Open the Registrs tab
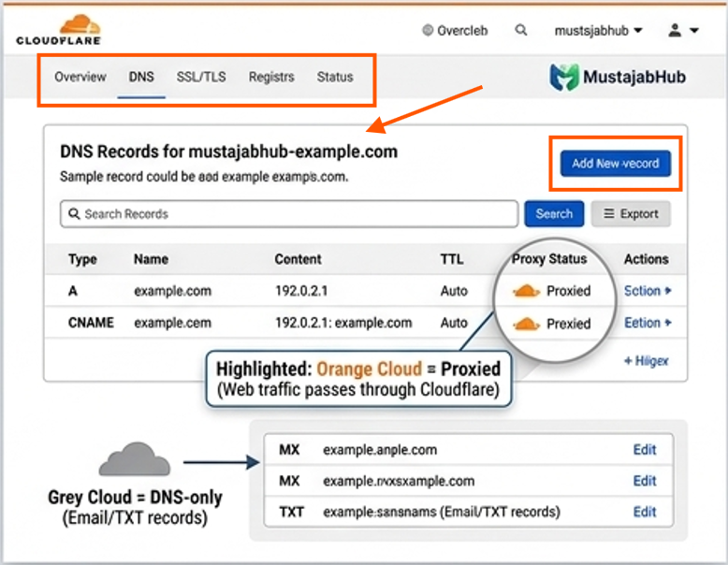The width and height of the screenshot is (728, 565). pos(271,77)
